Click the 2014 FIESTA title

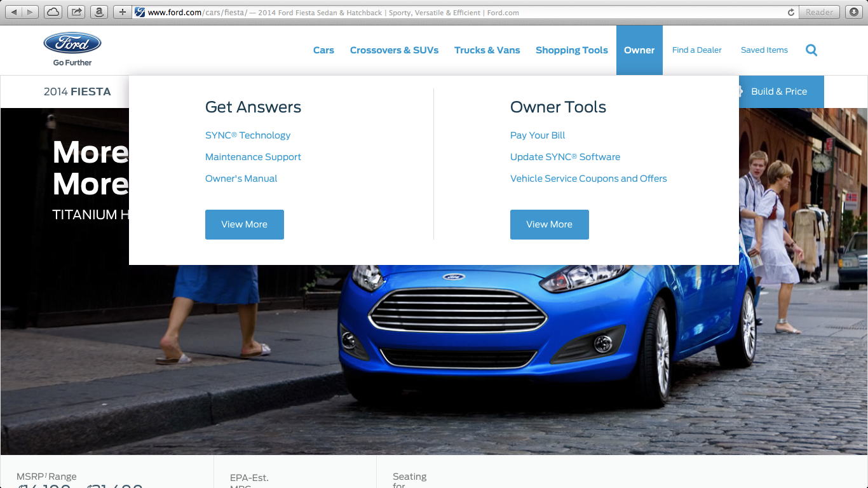(x=77, y=91)
